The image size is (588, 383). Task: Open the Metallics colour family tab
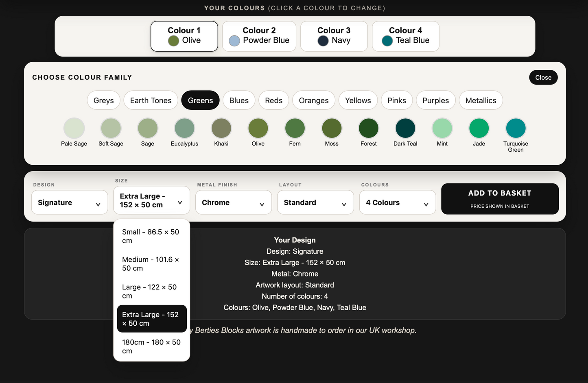481,100
